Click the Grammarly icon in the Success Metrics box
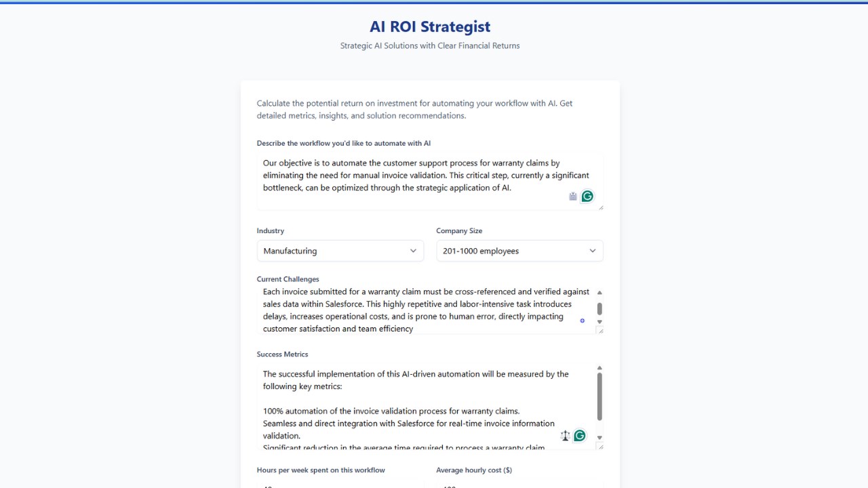 [x=579, y=436]
